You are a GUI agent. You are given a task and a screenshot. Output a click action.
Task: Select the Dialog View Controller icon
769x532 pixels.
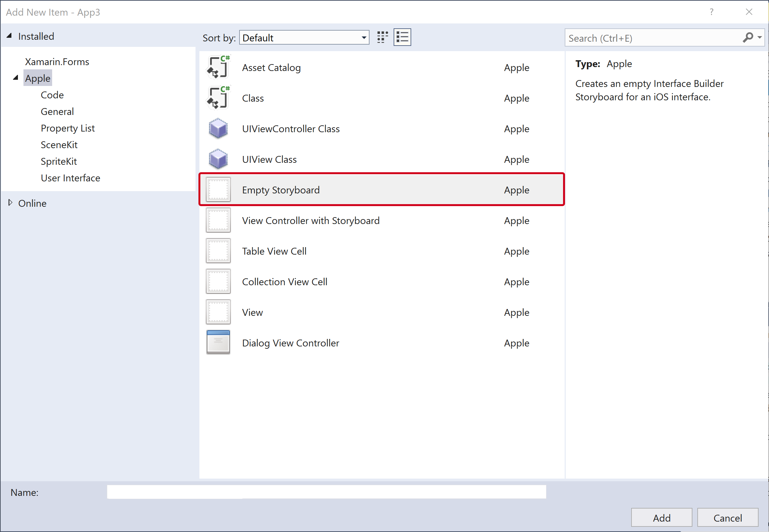[219, 342]
